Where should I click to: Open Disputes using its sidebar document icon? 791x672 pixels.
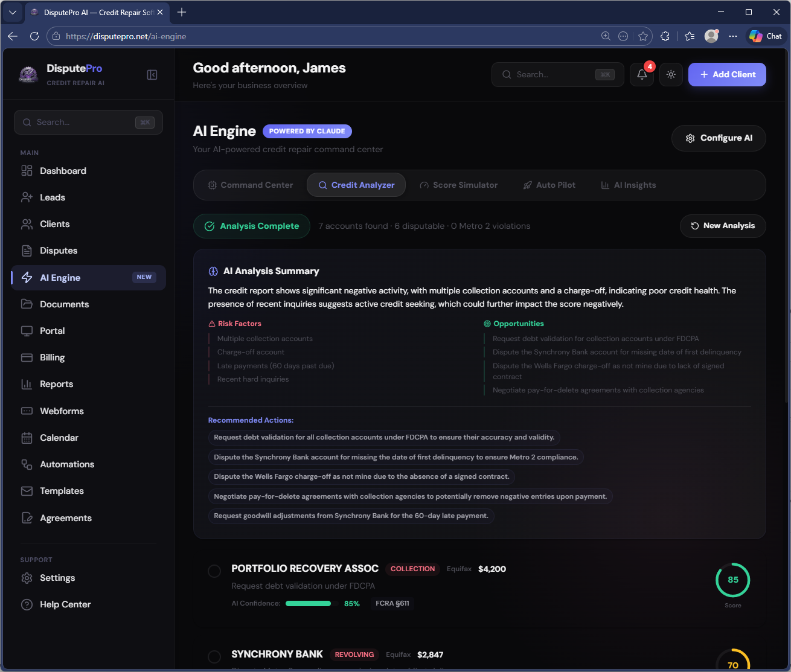tap(27, 251)
